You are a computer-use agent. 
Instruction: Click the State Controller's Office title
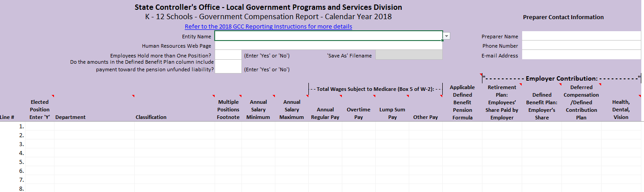coord(268,7)
